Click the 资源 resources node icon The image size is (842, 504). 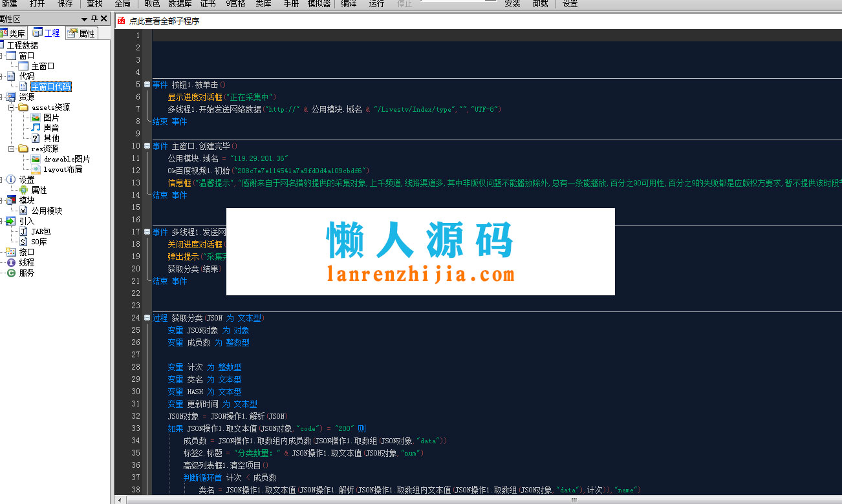pos(11,97)
